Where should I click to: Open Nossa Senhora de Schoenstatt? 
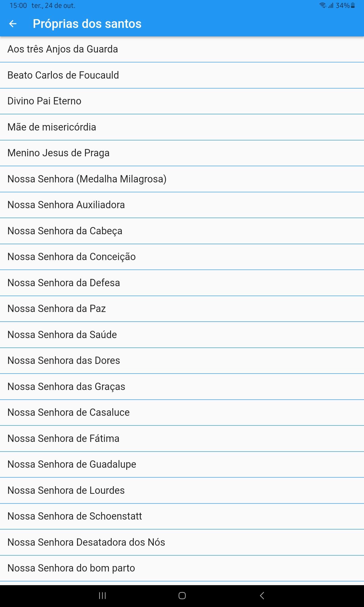[x=182, y=516]
